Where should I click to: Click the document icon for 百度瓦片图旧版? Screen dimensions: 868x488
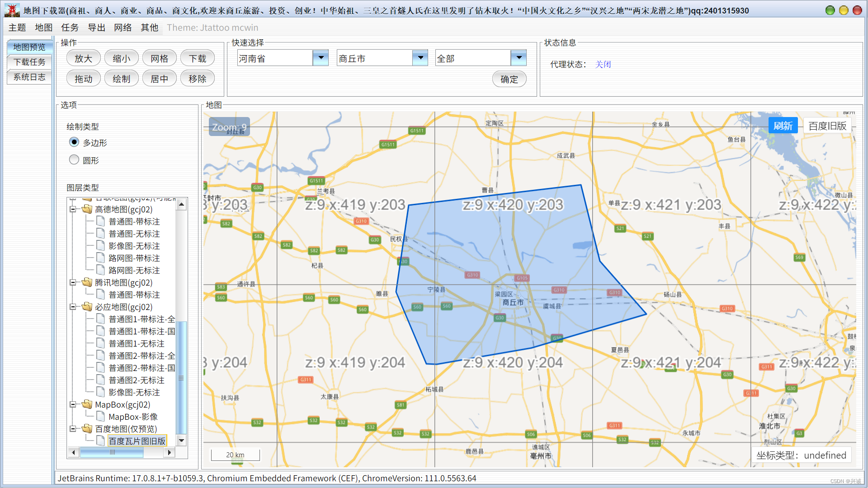pyautogui.click(x=100, y=441)
